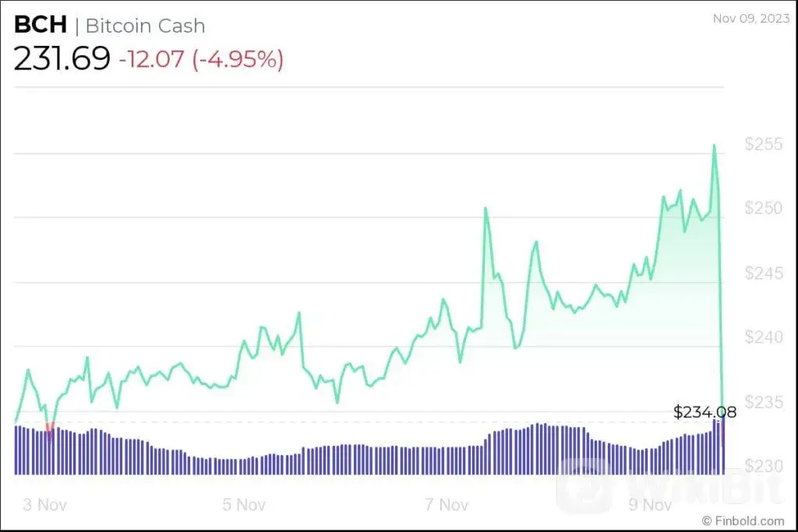Viewport: 798px width, 532px height.
Task: Click the -12.07 (-4.95%) price change
Action: point(201,59)
